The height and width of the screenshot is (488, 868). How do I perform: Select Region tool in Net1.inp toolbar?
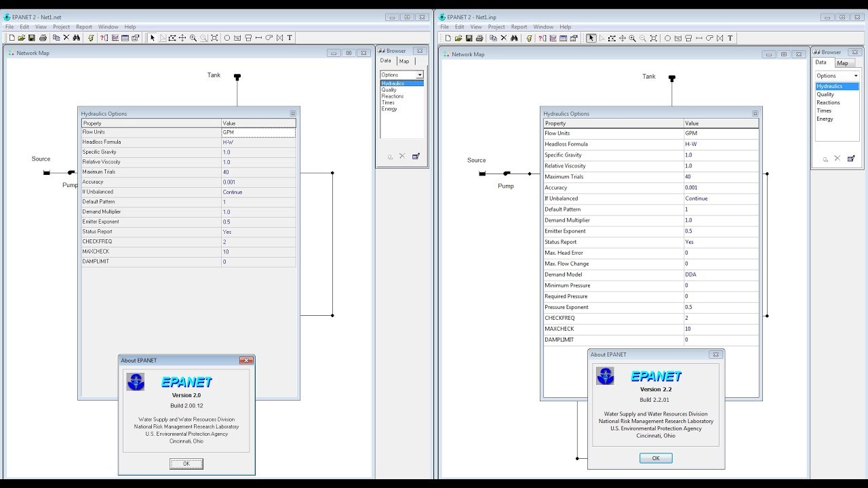pyautogui.click(x=612, y=38)
